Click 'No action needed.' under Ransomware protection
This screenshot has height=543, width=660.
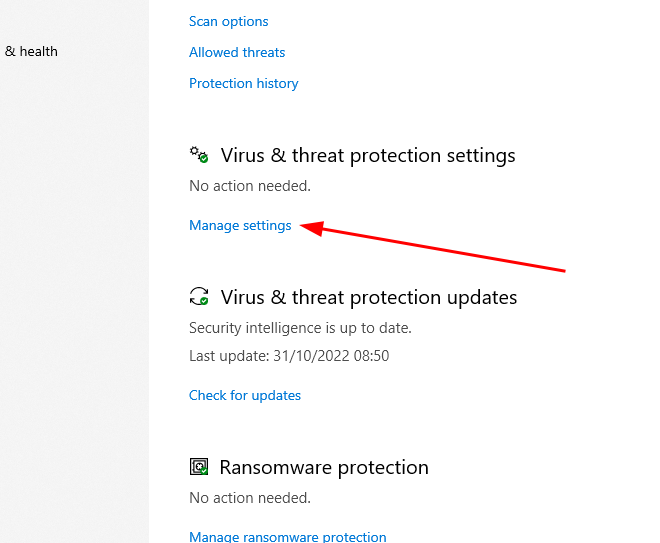249,497
